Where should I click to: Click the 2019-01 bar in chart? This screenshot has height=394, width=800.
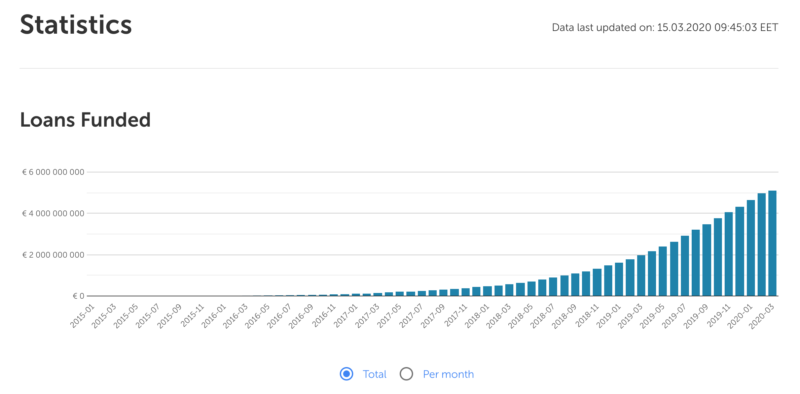click(619, 279)
